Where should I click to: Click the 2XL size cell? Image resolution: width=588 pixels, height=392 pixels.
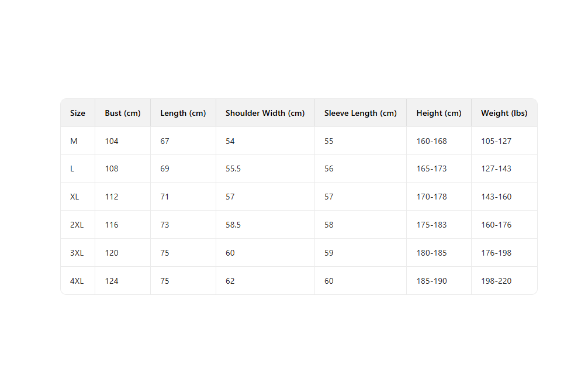[77, 225]
